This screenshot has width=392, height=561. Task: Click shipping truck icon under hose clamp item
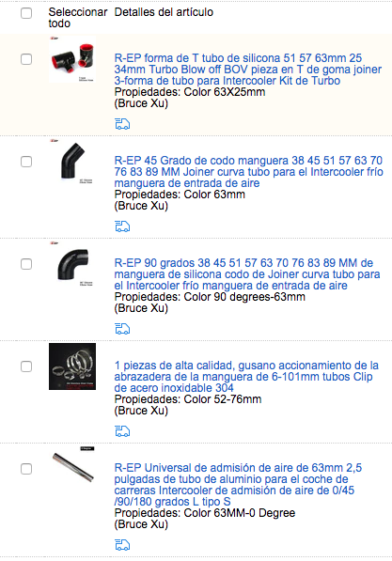122,431
